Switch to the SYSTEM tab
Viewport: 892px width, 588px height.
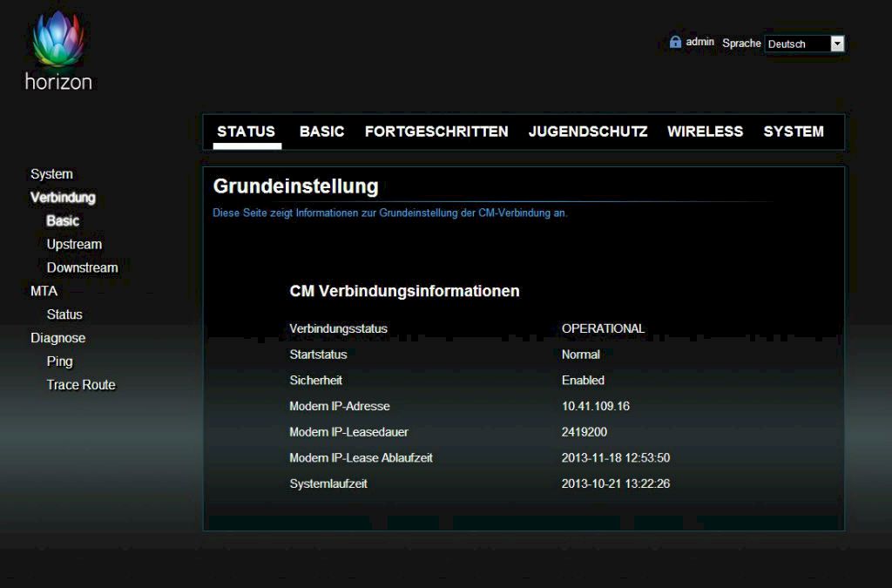coord(794,132)
